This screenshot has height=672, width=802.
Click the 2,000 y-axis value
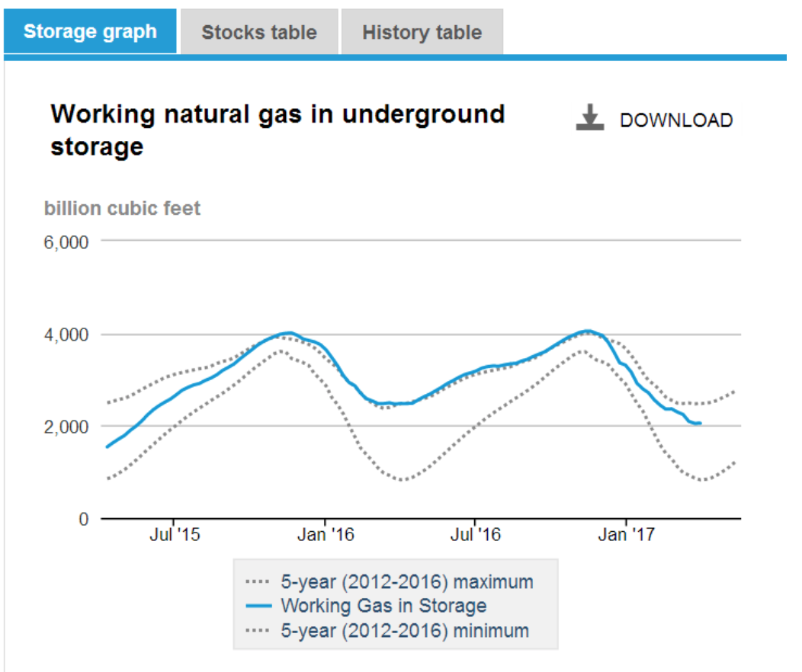69,427
